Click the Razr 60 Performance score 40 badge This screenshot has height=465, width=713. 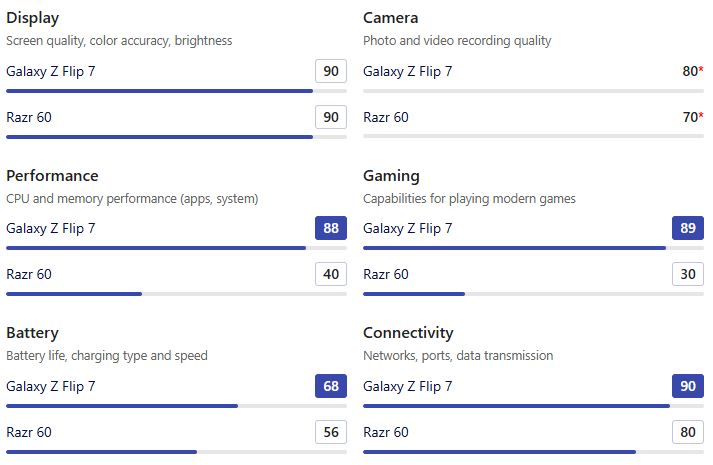(x=331, y=274)
